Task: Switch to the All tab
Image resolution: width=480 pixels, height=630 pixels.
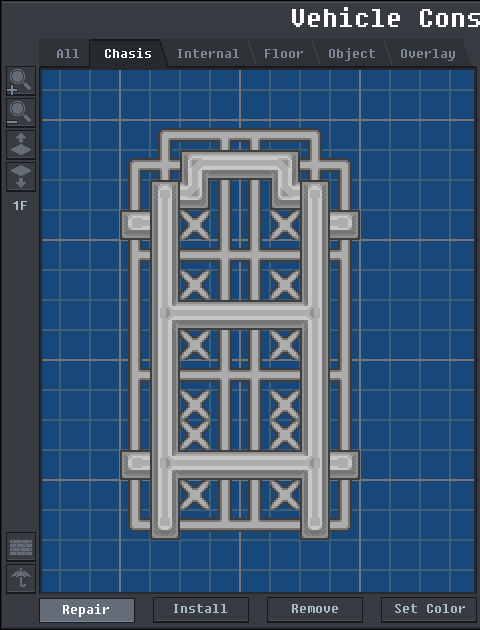Action: (67, 53)
